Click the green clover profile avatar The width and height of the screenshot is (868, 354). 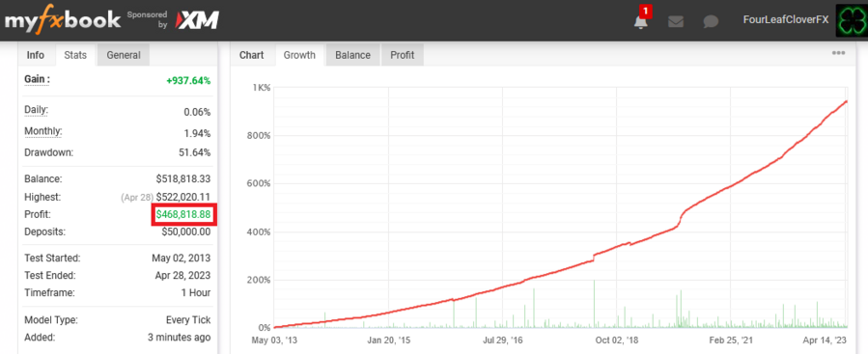[x=852, y=21]
